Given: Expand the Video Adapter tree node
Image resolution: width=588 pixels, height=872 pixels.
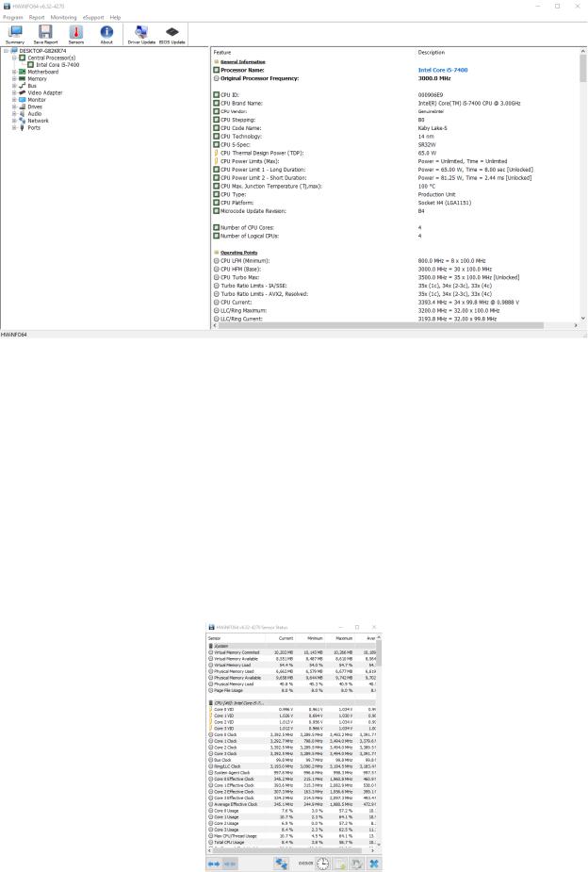Looking at the screenshot, I should tap(14, 93).
